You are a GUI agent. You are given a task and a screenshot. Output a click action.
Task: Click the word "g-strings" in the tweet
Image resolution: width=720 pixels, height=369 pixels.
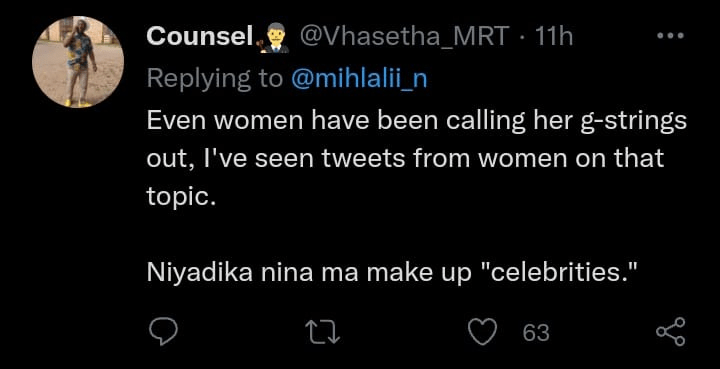click(634, 122)
